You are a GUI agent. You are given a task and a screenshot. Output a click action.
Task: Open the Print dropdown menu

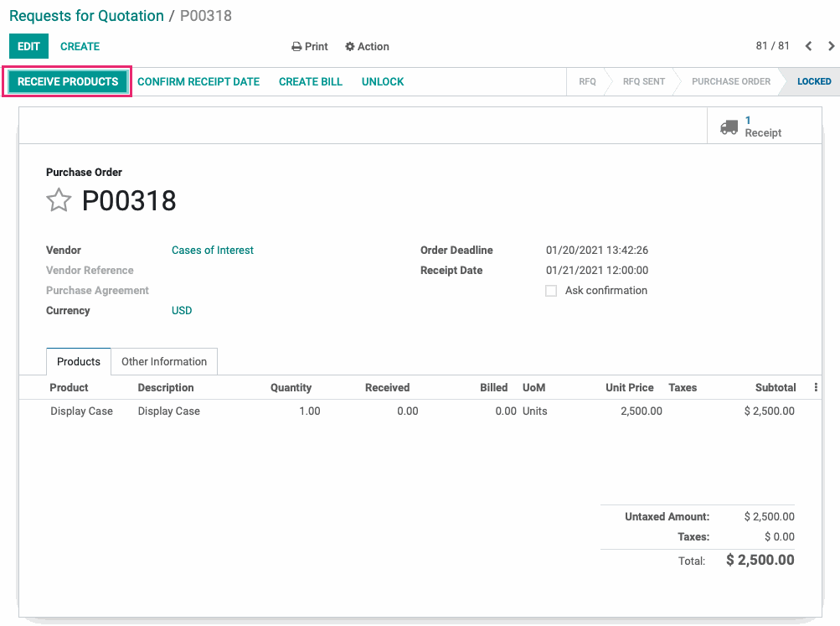(310, 47)
